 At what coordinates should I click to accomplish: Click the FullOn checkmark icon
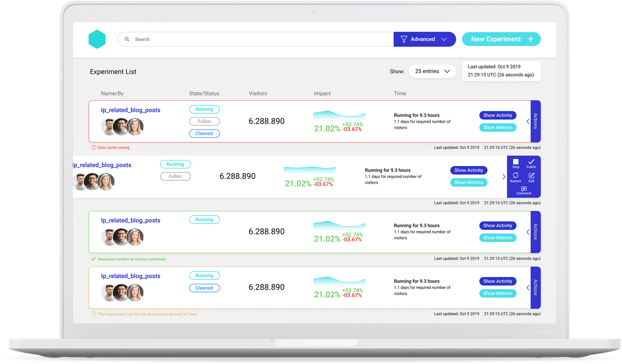531,162
